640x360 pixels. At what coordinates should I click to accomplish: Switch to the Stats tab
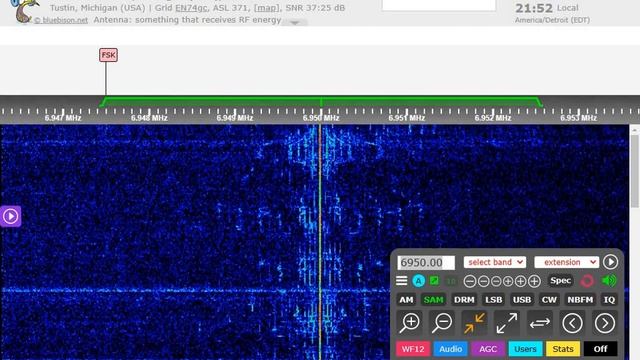[x=563, y=349]
